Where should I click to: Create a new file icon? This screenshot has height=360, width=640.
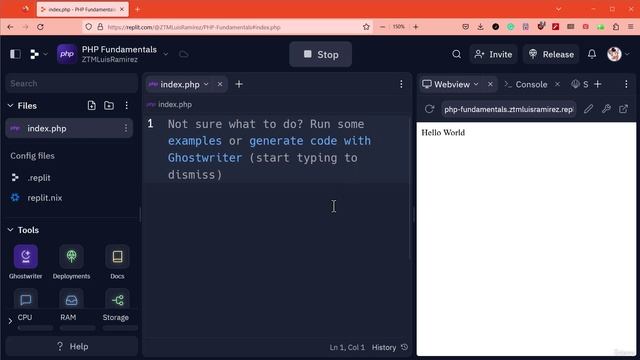click(91, 106)
